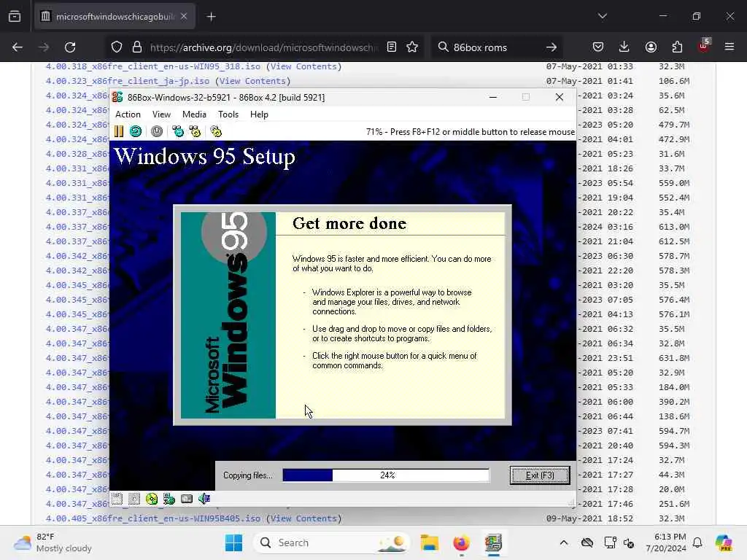
Task: Open the Help menu
Action: click(x=259, y=114)
